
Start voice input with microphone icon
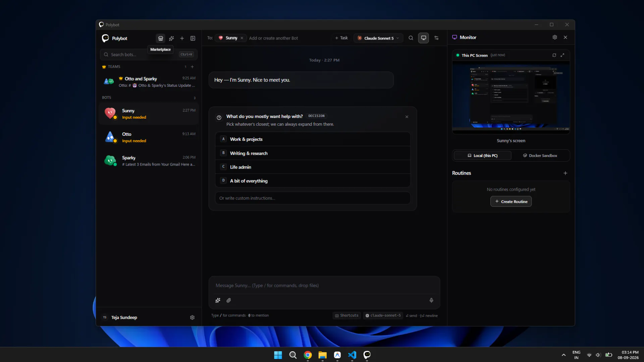coord(431,300)
